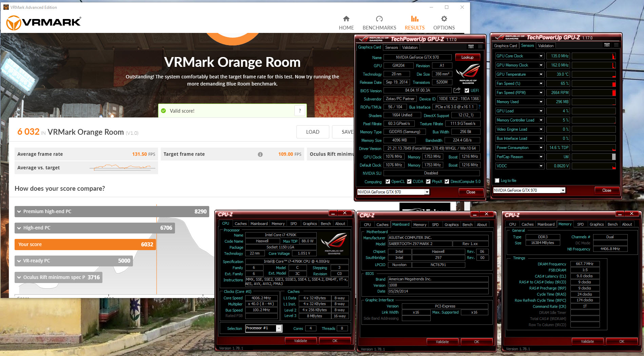This screenshot has height=356, width=644.
Task: Open the GPU Temperature sensor dropdown
Action: [x=541, y=74]
